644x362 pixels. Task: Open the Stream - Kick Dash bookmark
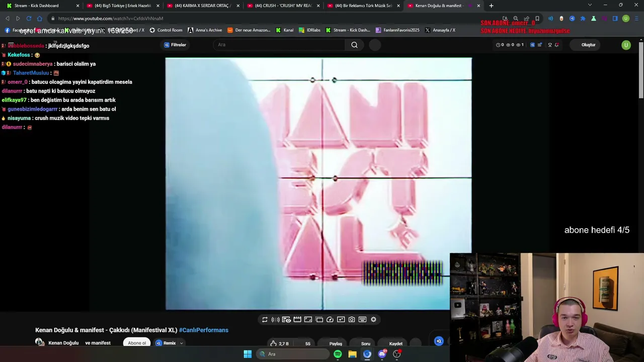(348, 30)
